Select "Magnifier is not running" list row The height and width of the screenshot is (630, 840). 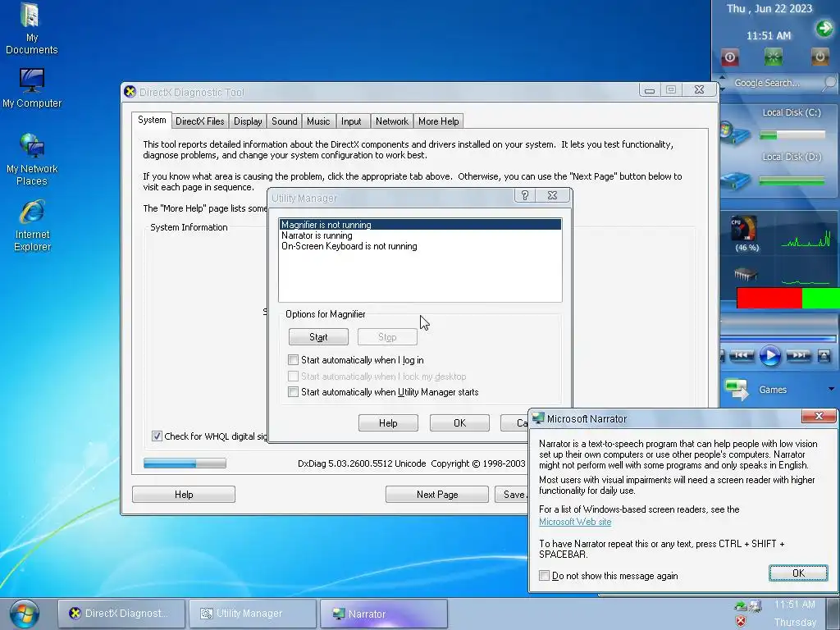pyautogui.click(x=420, y=225)
